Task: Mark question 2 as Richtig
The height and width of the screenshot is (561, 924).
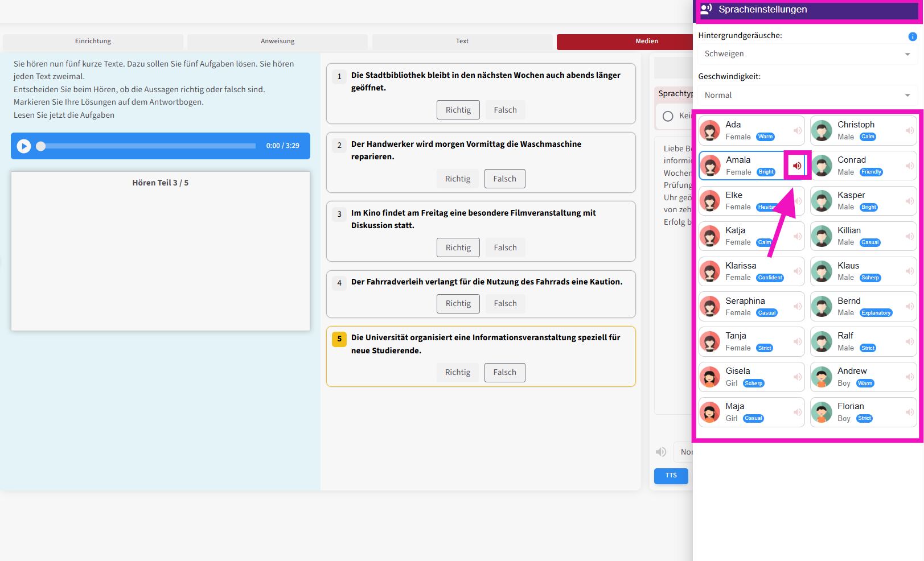Action: point(458,179)
